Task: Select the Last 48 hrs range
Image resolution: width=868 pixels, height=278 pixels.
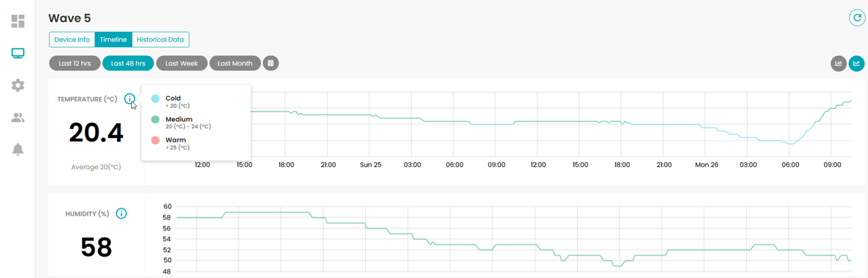Action: coord(128,63)
